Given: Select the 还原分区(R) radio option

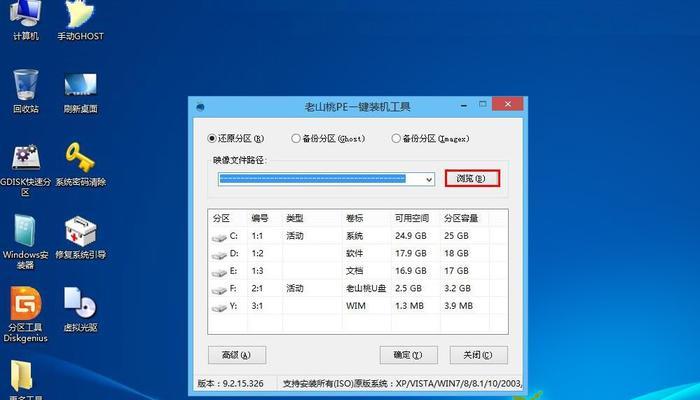Looking at the screenshot, I should tap(236, 139).
